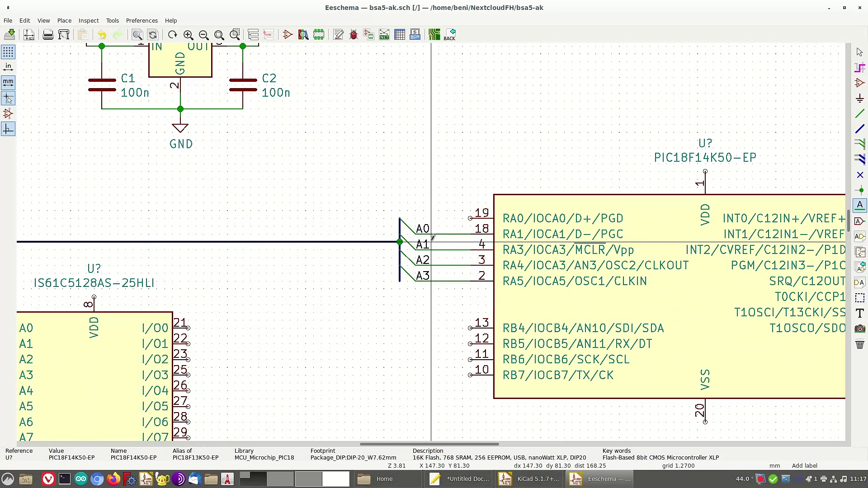This screenshot has height=488, width=868.
Task: Open the Place menu
Action: (x=64, y=20)
